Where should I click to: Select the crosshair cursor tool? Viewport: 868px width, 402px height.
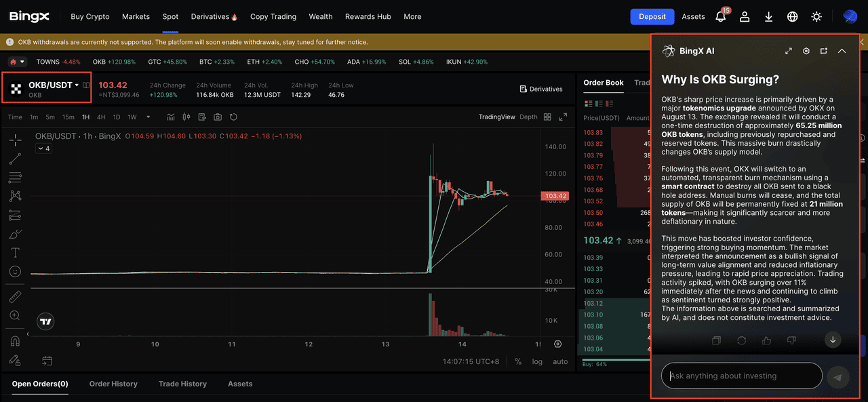[x=15, y=140]
